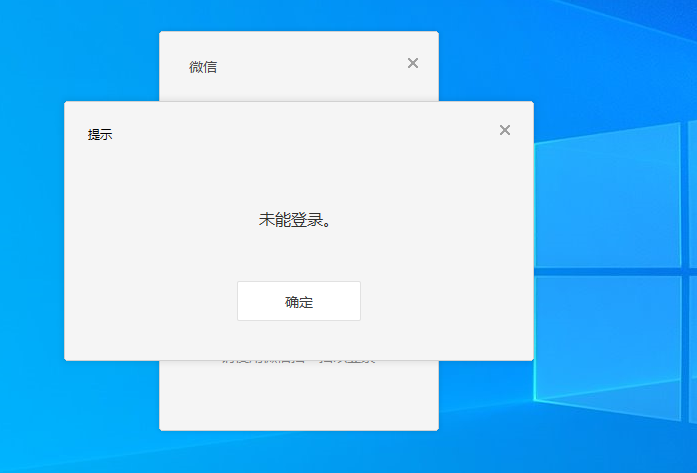697x473 pixels.
Task: Close the 提示 dialog
Action: 505,130
